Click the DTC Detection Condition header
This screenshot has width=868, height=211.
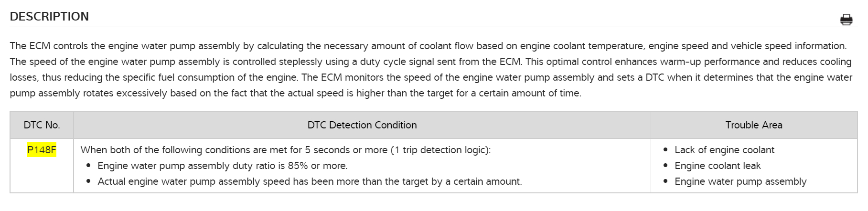tap(362, 125)
